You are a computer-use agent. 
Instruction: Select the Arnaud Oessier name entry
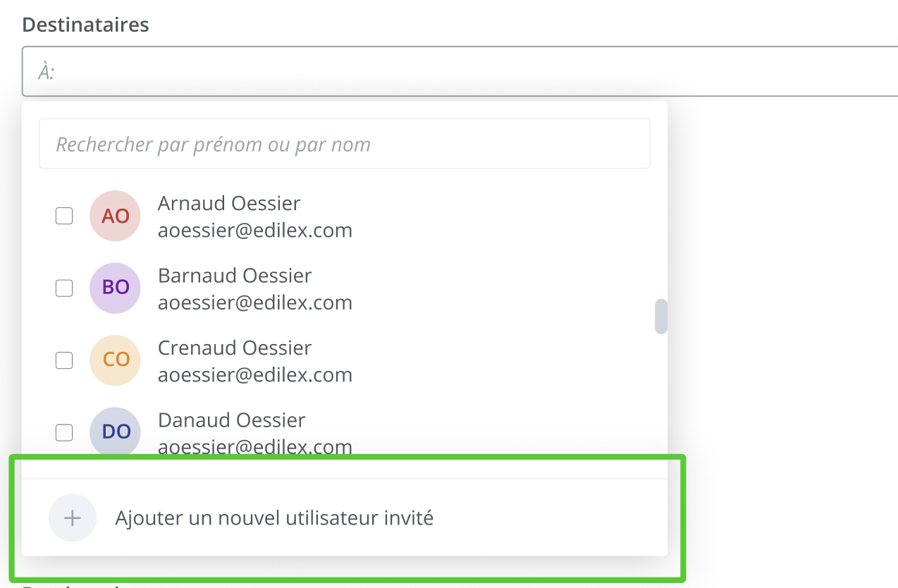click(x=229, y=203)
